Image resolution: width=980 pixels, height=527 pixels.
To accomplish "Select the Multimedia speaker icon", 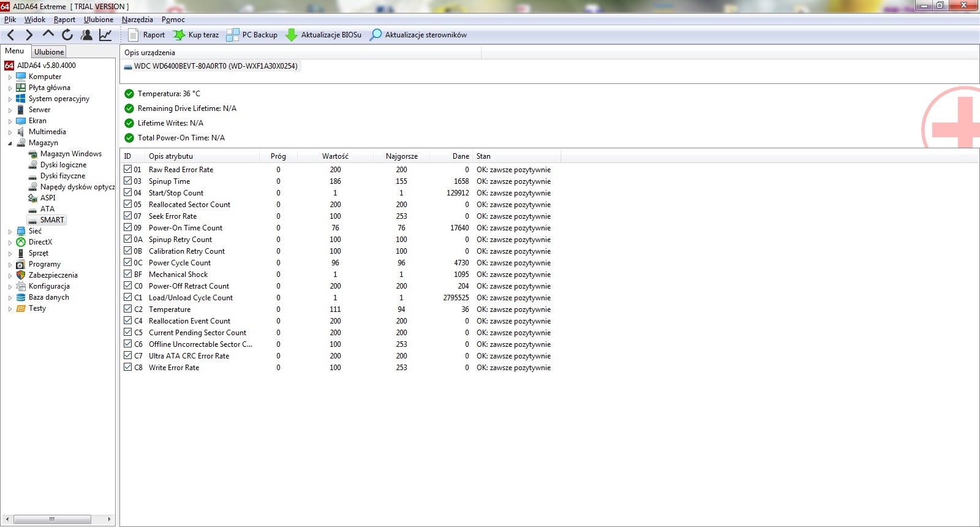I will click(x=21, y=132).
